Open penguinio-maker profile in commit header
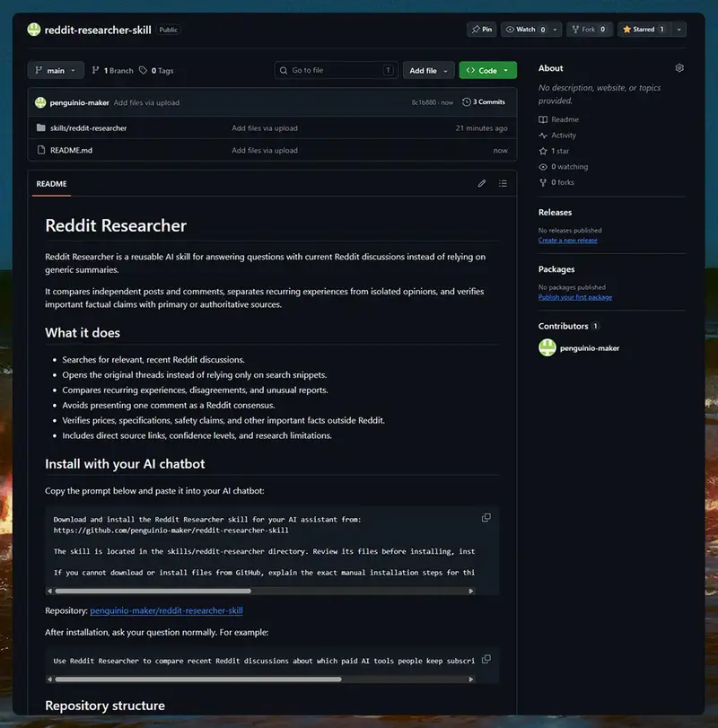This screenshot has width=718, height=728. (79, 102)
